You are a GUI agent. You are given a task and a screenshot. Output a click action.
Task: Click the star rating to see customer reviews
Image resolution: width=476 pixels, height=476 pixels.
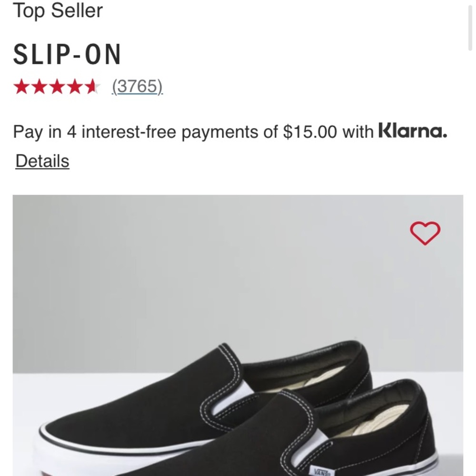(x=57, y=87)
